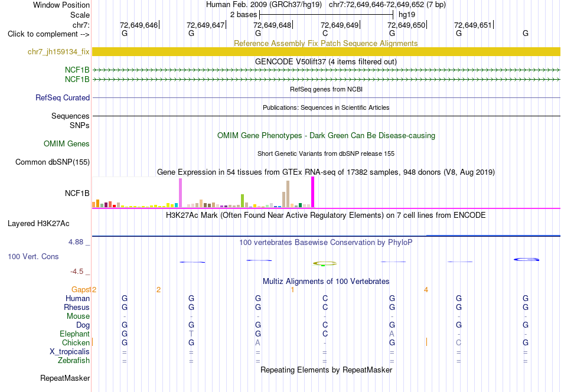Viewport: 561px width, 392px height.
Task: Click the Window Position label
Action: coord(61,5)
